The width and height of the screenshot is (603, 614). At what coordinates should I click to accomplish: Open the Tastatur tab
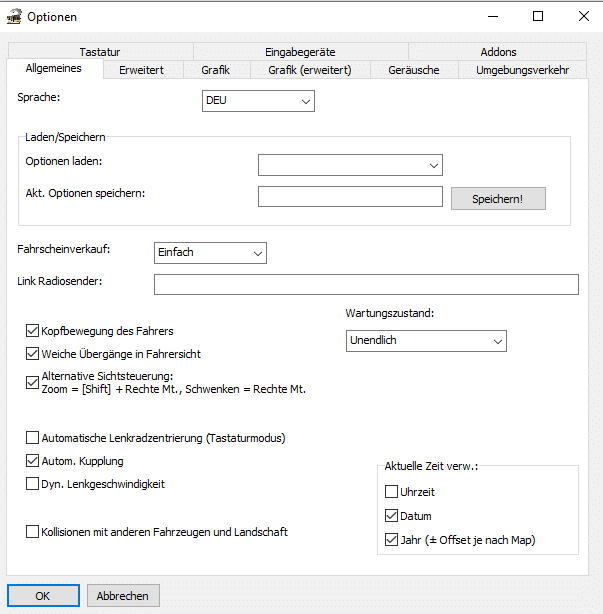coord(100,52)
